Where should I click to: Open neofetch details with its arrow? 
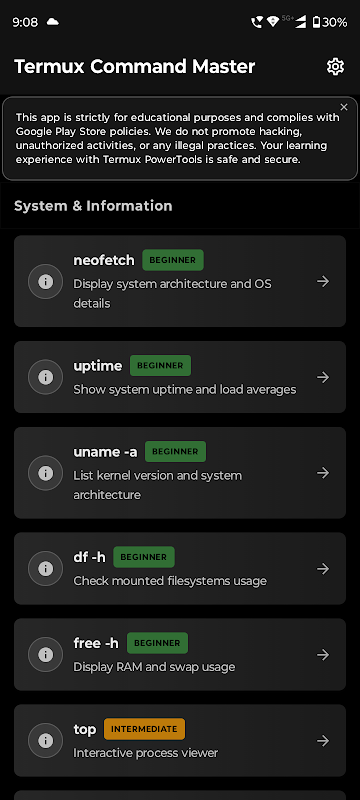pos(323,281)
